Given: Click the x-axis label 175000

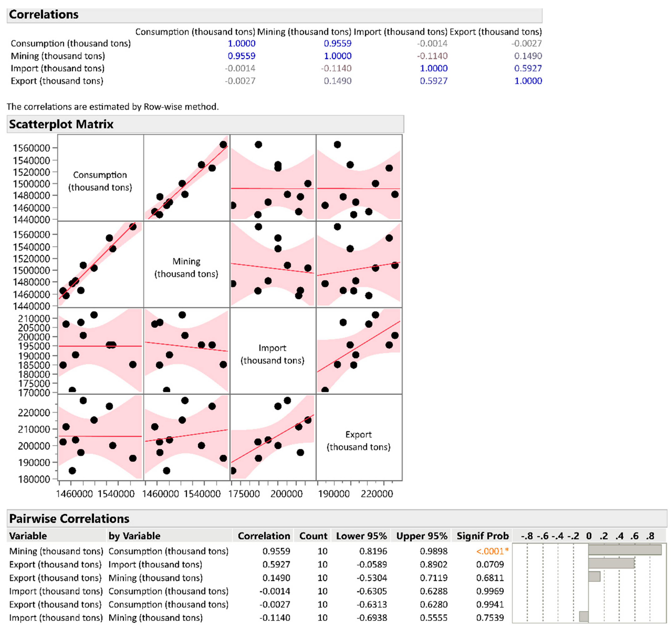Looking at the screenshot, I should (244, 494).
